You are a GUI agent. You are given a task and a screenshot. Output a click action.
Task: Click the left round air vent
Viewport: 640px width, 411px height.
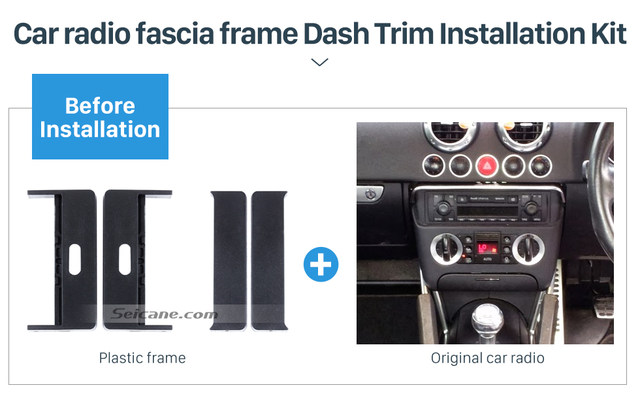451,135
